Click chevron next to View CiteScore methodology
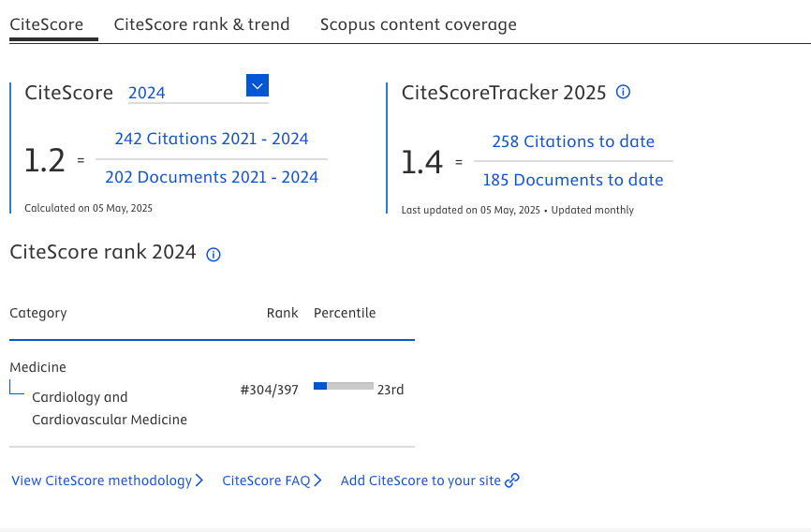811x532 pixels. (199, 480)
